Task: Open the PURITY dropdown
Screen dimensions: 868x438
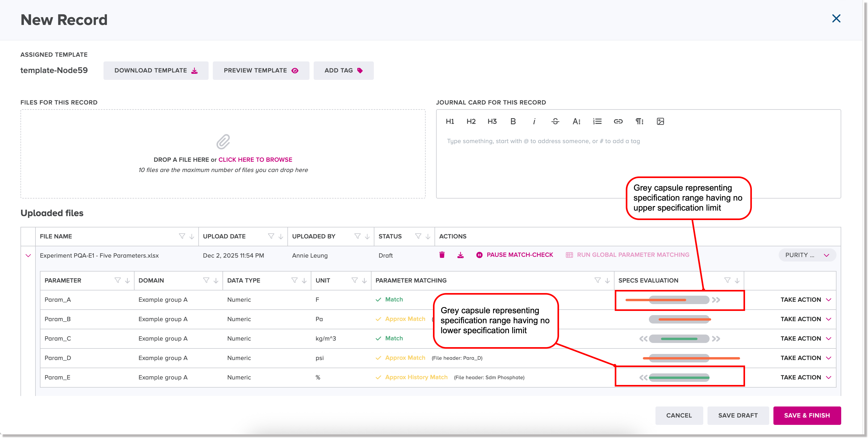Action: (x=807, y=255)
